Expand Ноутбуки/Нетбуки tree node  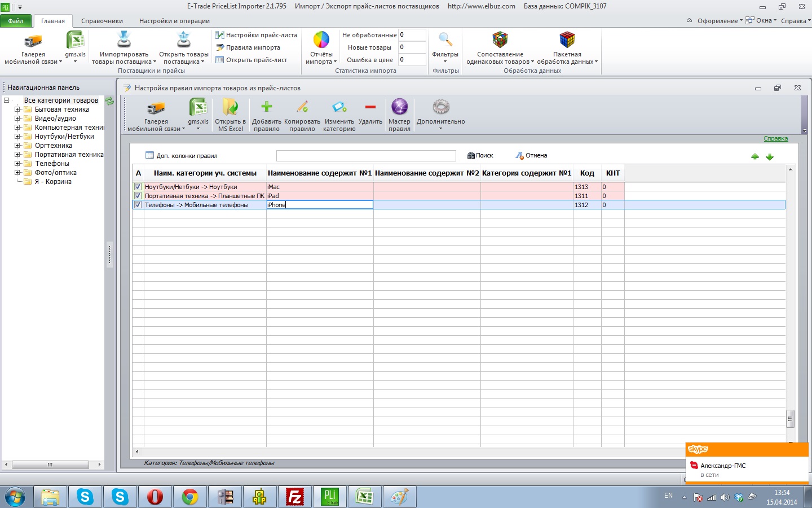[x=17, y=137]
